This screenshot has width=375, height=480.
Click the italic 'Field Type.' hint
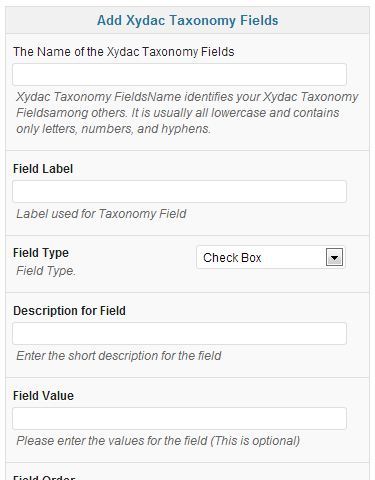(46, 271)
